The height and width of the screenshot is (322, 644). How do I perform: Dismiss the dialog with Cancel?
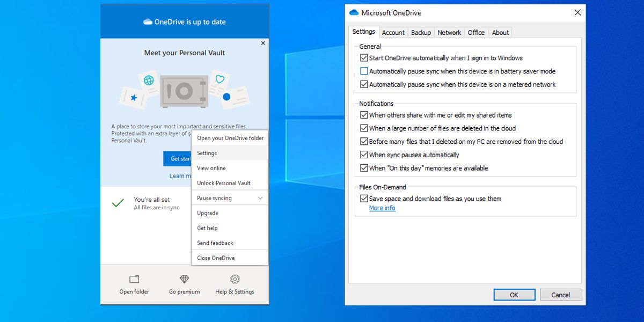tap(561, 294)
